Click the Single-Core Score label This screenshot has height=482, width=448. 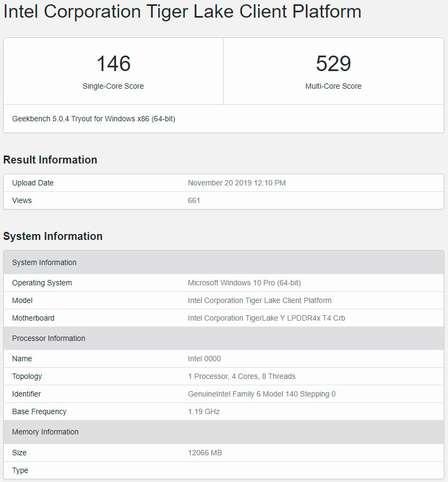(x=113, y=86)
